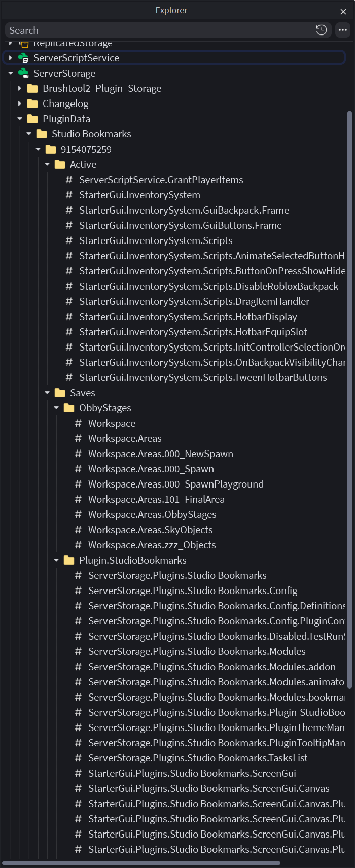Click hash icon beside ServerScriptService.GrantPlayerItems
This screenshot has width=355, height=868.
tap(69, 180)
